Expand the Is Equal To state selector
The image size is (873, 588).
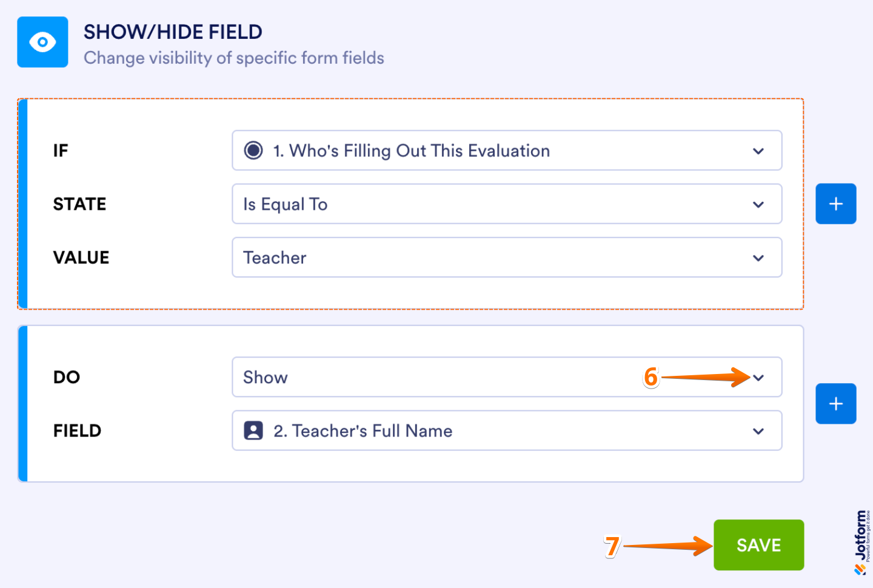coord(507,204)
